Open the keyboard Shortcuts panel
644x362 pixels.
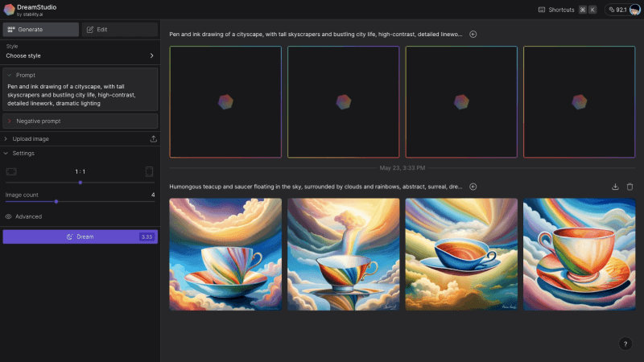click(556, 10)
